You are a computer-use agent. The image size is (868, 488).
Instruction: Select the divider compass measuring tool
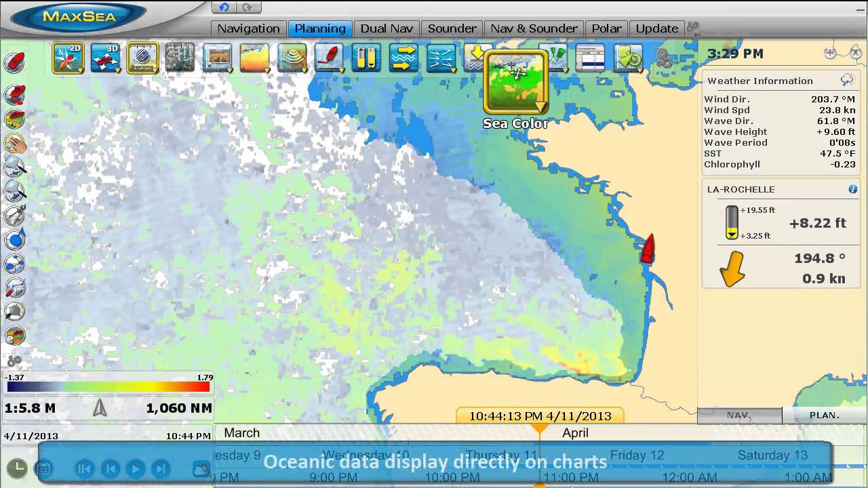[15, 216]
